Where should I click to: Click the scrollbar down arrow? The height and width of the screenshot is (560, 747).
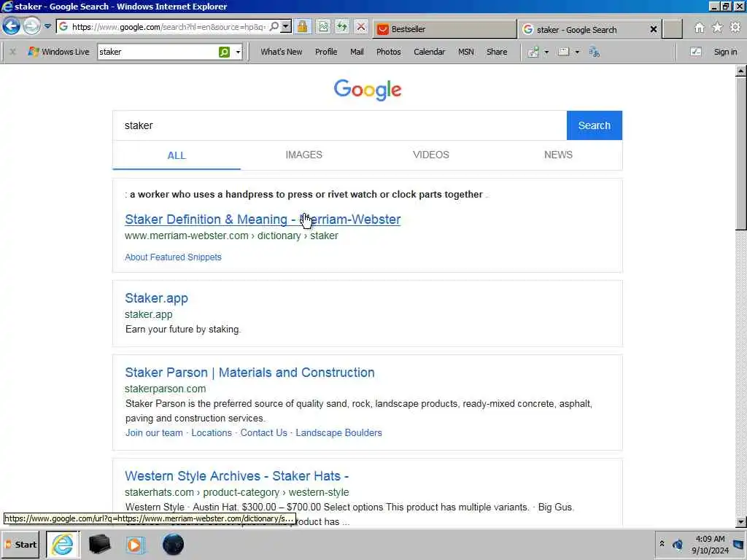[x=740, y=521]
